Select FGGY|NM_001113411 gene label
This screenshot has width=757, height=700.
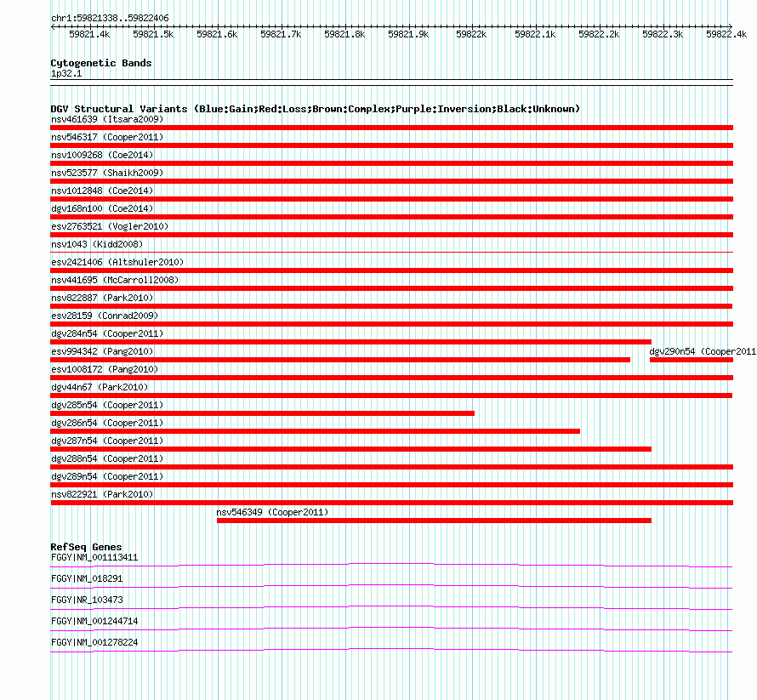(94, 558)
